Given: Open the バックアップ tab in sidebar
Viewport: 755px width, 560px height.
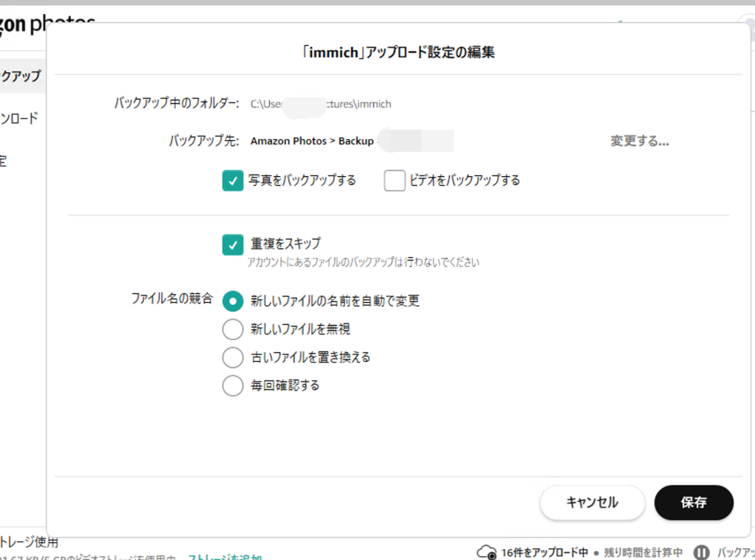Looking at the screenshot, I should pyautogui.click(x=21, y=76).
